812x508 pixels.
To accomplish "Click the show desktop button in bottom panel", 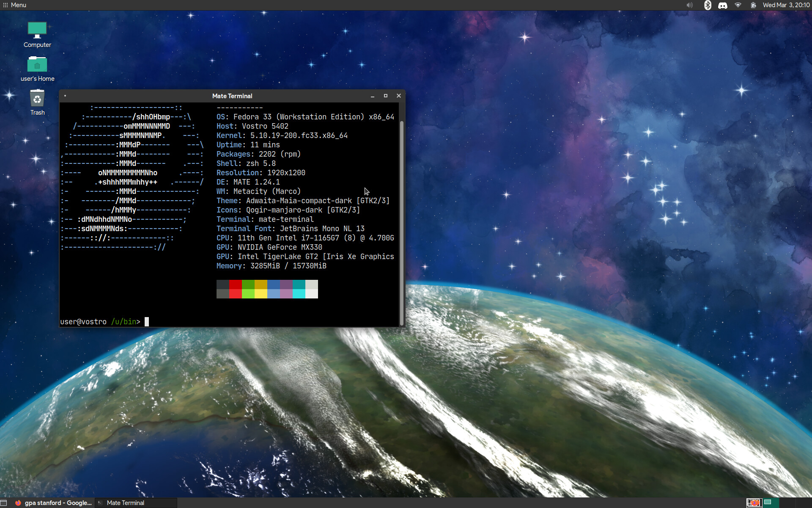I will (4, 503).
